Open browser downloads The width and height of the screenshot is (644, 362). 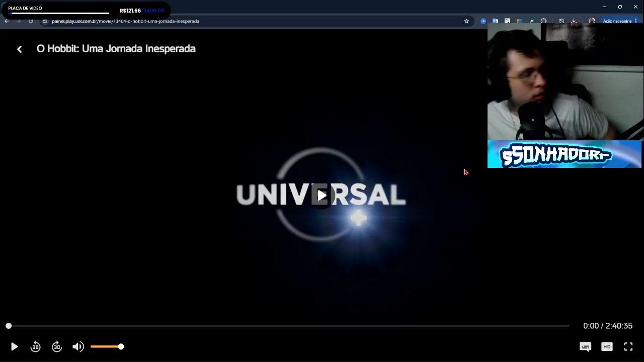(574, 21)
